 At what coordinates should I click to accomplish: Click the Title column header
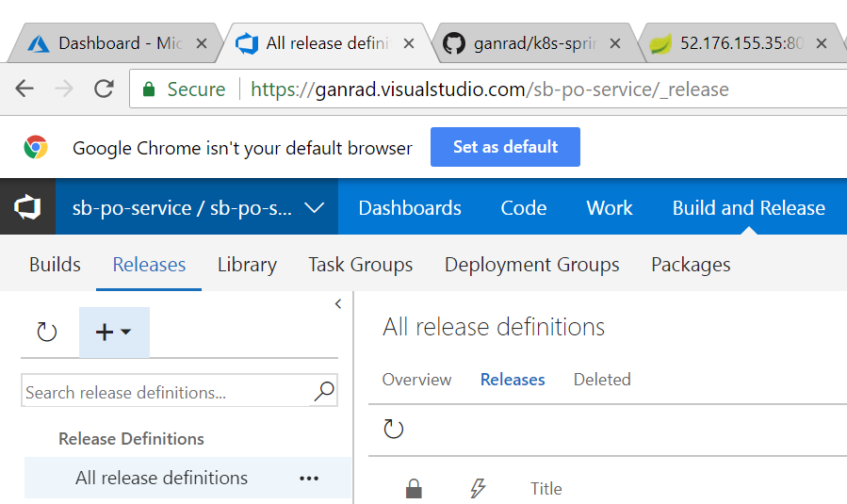(x=546, y=489)
